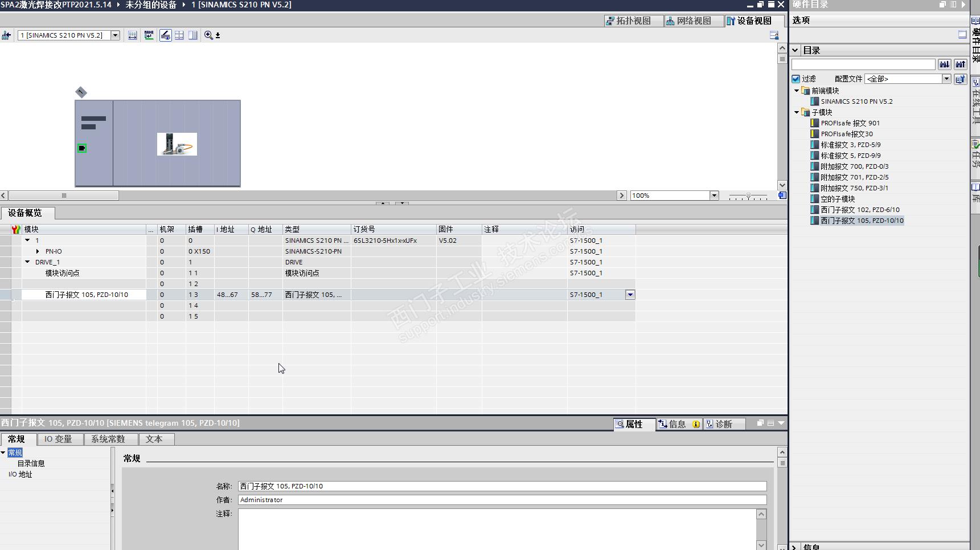Click the search-downward icon in hardware catalog
This screenshot has height=550, width=980.
coord(944,64)
